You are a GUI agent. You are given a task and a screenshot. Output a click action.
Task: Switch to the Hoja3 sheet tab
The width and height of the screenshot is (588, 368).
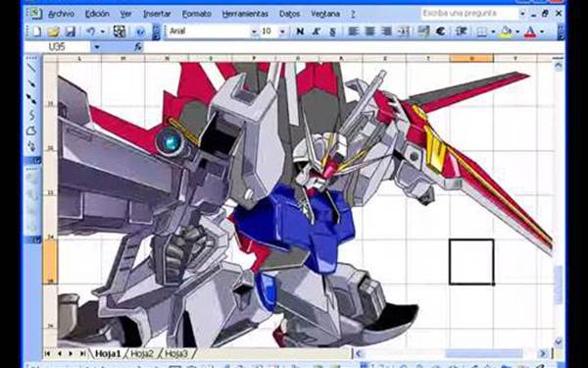click(175, 353)
